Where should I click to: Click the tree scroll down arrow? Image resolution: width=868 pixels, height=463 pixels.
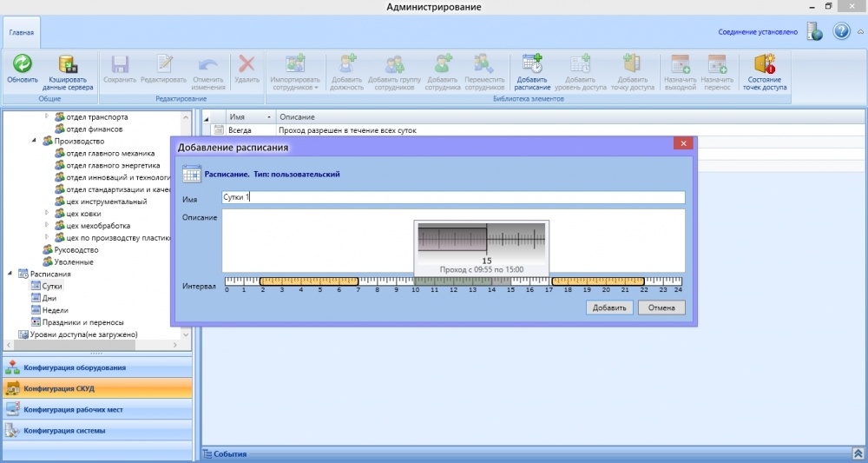pyautogui.click(x=186, y=334)
